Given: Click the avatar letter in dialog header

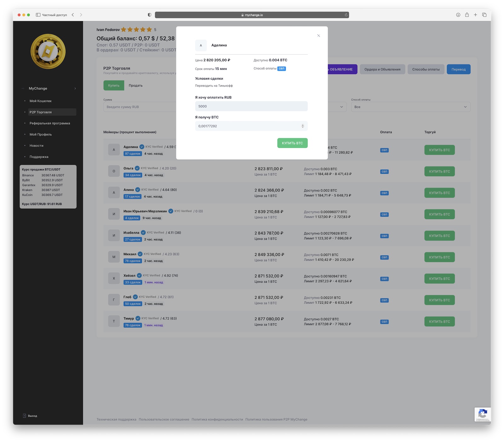Looking at the screenshot, I should (x=201, y=45).
